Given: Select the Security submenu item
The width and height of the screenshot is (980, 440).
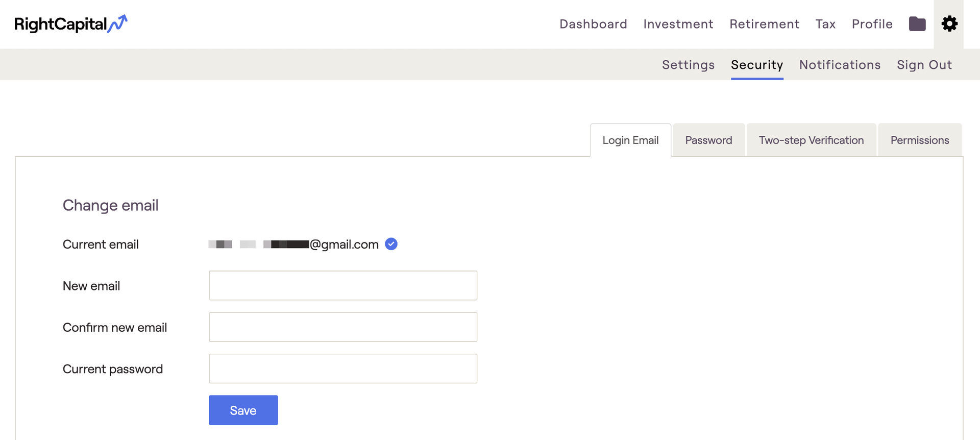Looking at the screenshot, I should coord(756,65).
